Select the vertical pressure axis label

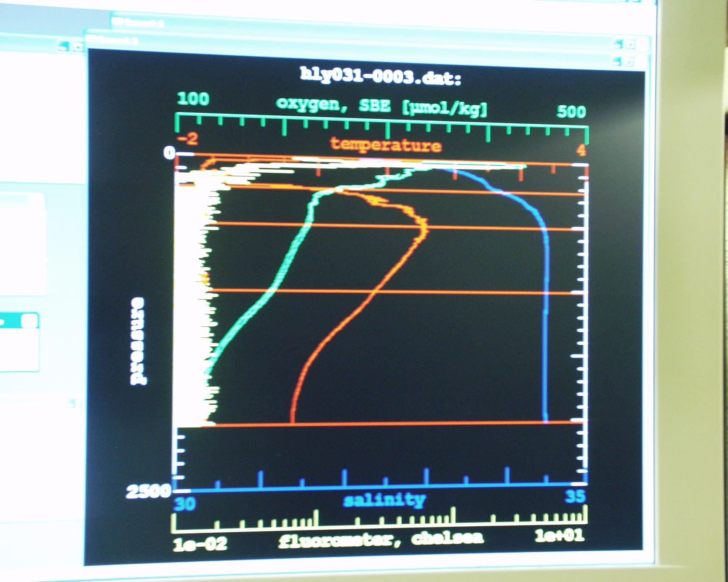[x=137, y=342]
